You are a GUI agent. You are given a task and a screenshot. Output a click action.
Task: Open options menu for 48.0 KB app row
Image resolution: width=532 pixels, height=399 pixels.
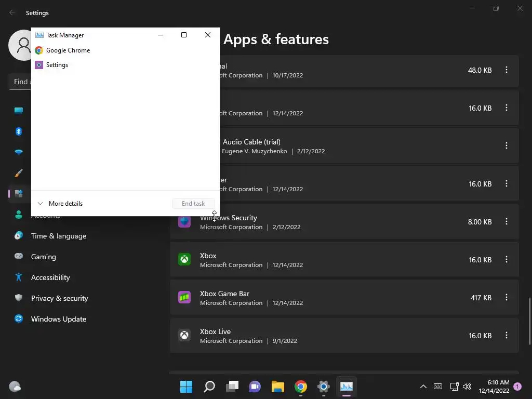[506, 70]
